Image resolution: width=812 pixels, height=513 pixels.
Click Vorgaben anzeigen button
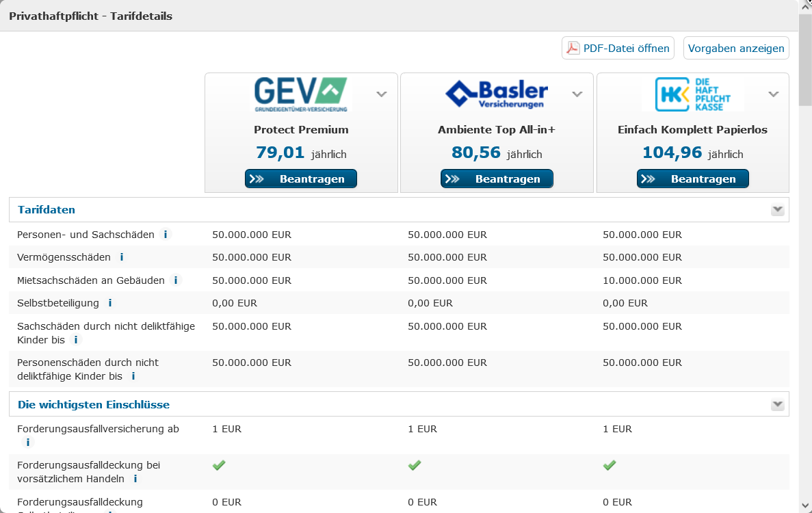point(736,48)
